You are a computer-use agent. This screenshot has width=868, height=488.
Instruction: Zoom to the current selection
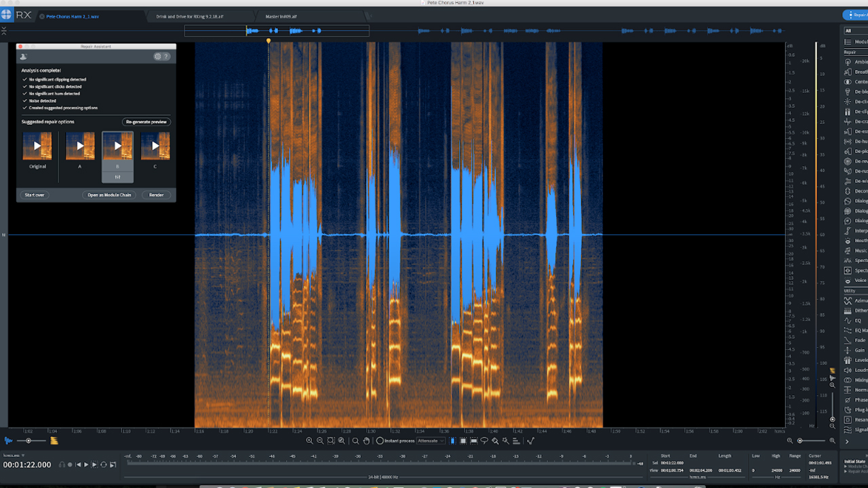point(331,441)
